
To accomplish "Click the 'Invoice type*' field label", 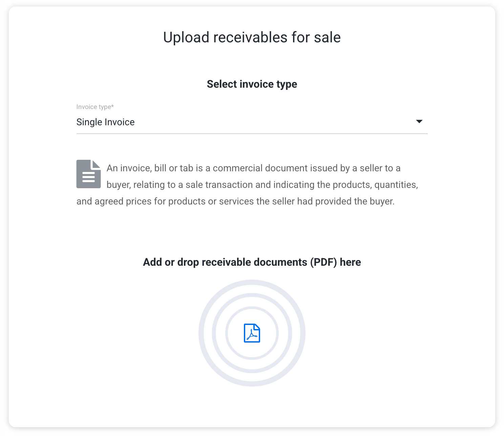I will coord(95,107).
